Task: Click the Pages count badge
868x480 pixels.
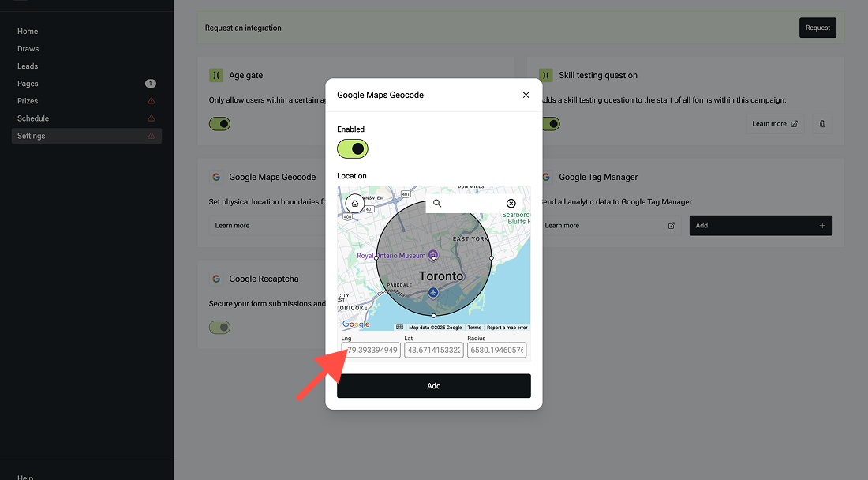Action: point(151,84)
